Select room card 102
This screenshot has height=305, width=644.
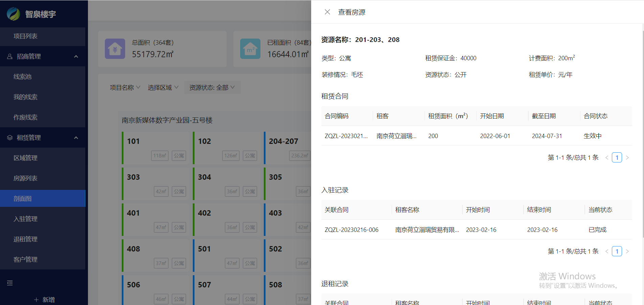227,148
